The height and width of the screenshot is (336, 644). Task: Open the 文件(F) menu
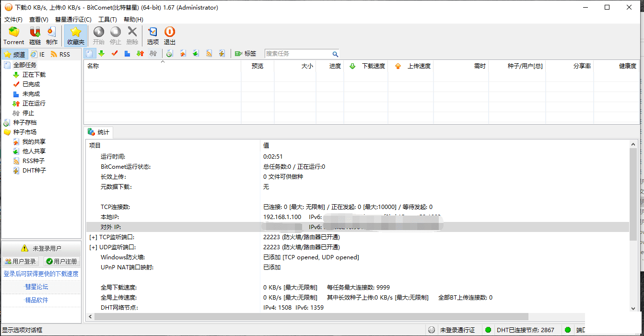click(13, 20)
